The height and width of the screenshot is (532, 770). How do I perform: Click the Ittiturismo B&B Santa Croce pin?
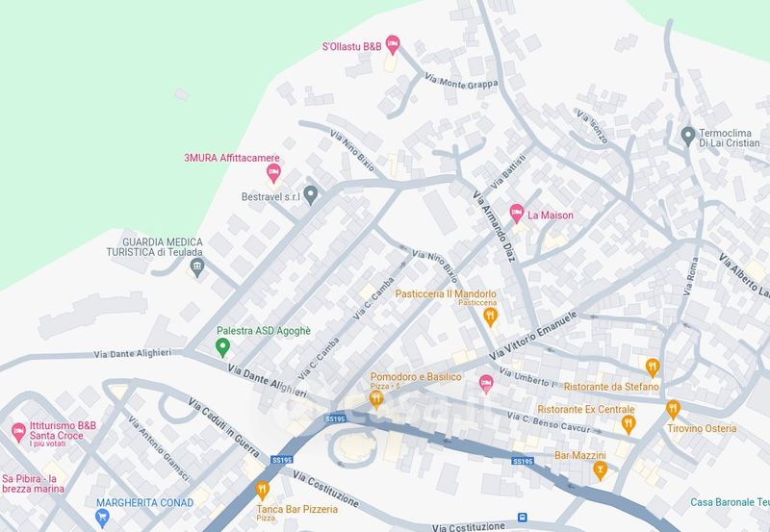(x=18, y=433)
